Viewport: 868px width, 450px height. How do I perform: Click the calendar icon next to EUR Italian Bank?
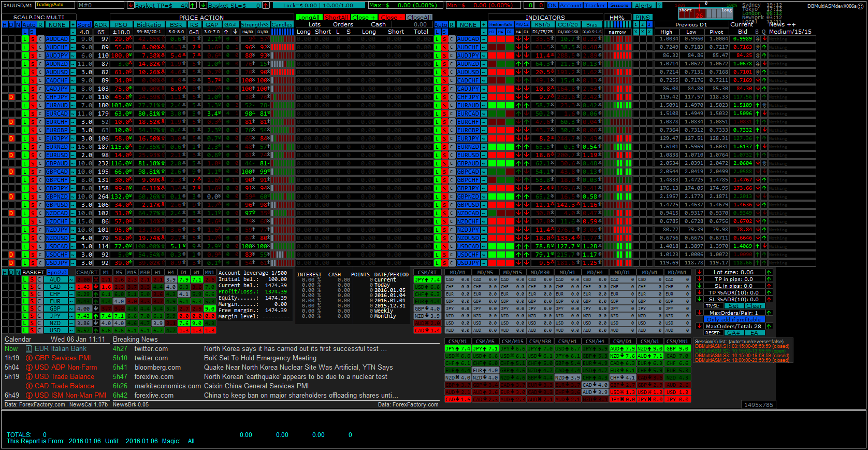click(29, 349)
